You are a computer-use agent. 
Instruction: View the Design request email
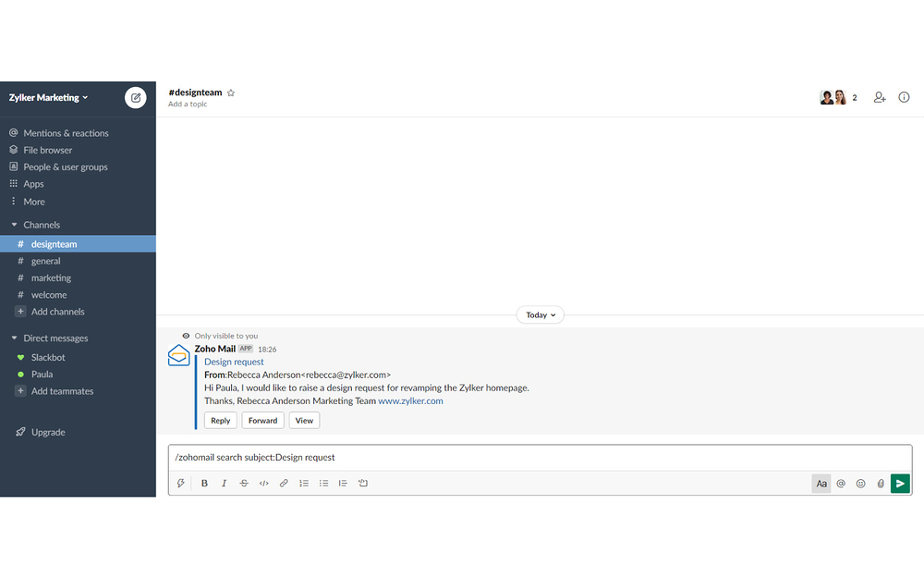304,421
